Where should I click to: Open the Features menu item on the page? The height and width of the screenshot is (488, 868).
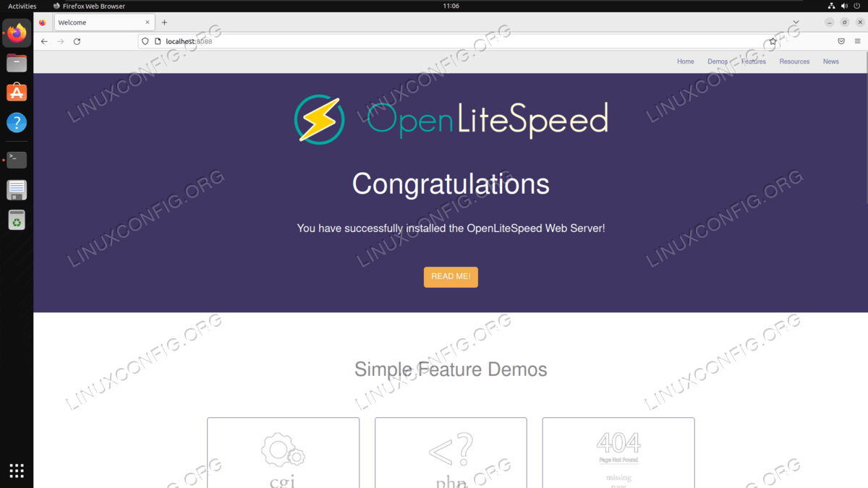[754, 61]
